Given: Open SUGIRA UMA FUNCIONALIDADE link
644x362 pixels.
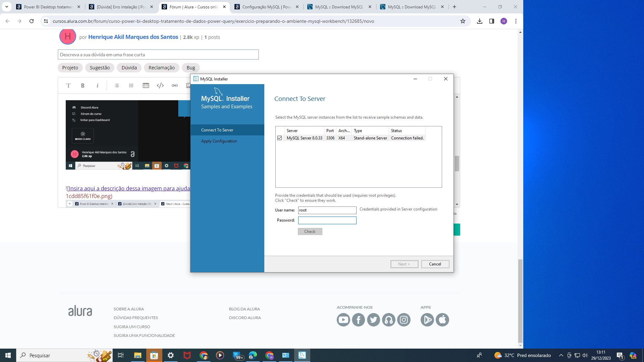Looking at the screenshot, I should (144, 336).
